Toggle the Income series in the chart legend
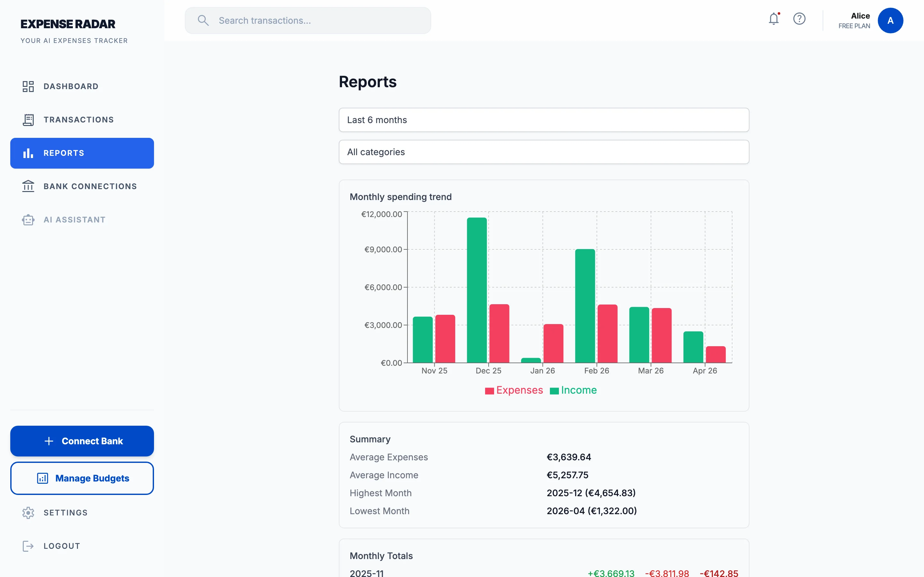This screenshot has width=924, height=577. pos(573,390)
